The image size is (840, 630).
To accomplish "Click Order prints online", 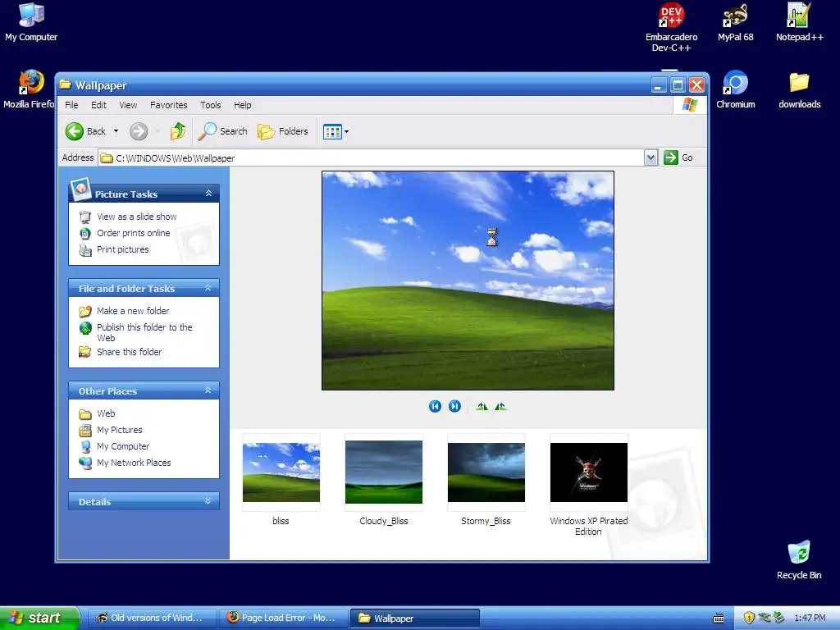I will pos(134,233).
